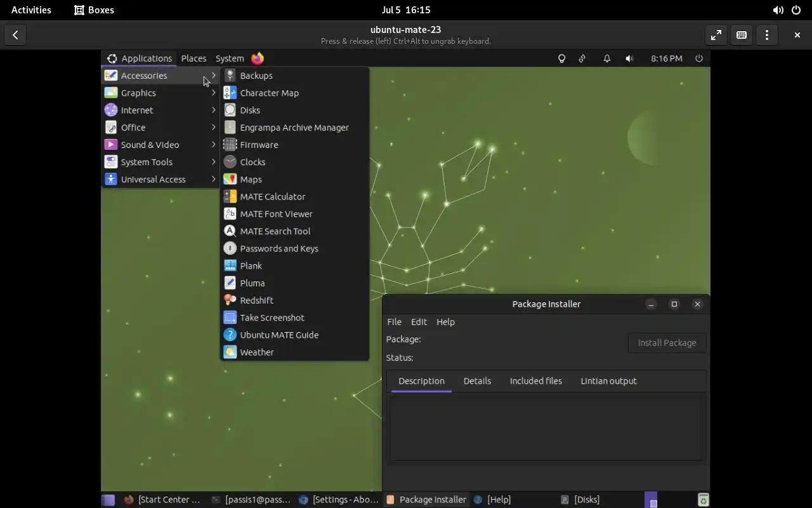
Task: Open GNOME top bar volume indicator
Action: 778,10
